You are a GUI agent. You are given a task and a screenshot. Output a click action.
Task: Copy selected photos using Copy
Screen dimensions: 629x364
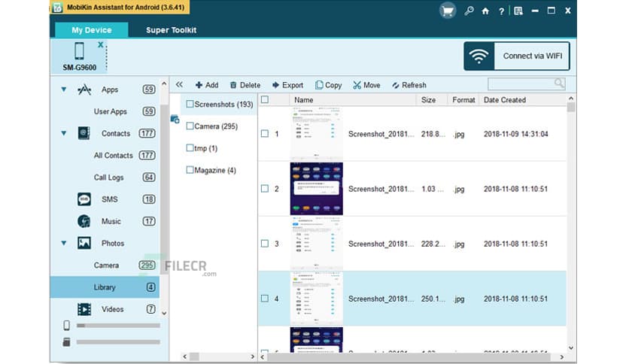[x=329, y=85]
